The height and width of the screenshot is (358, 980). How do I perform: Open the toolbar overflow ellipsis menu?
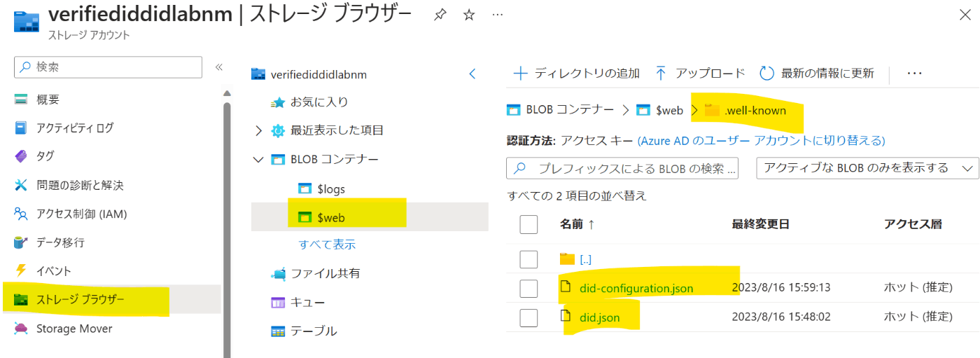pyautogui.click(x=914, y=73)
